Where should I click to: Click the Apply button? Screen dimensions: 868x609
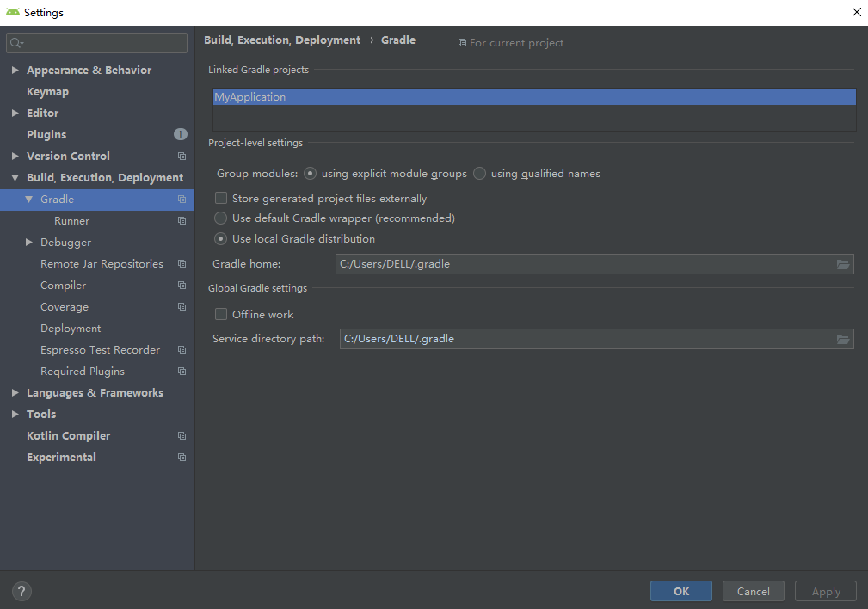[825, 591]
